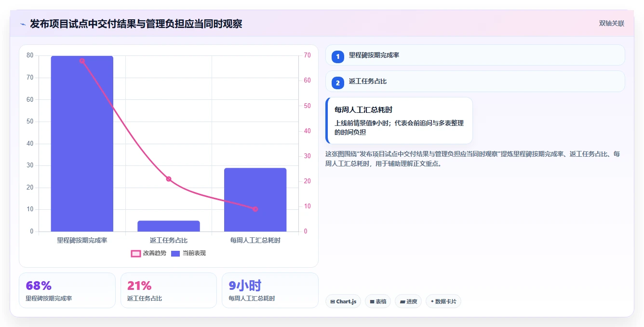The image size is (644, 327).
Task: Click the right pink axis value 30
Action: 307,156
